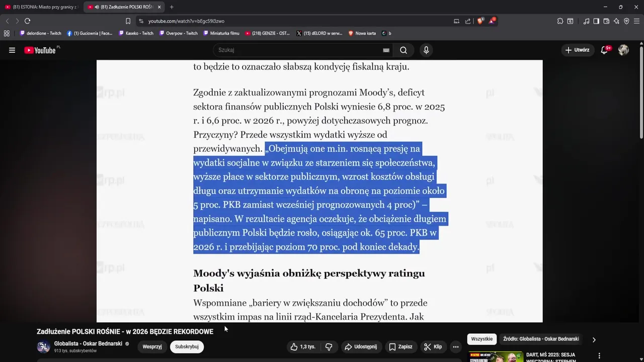This screenshot has width=644, height=362.
Task: Open the Nowa karta bookmark
Action: point(362,33)
